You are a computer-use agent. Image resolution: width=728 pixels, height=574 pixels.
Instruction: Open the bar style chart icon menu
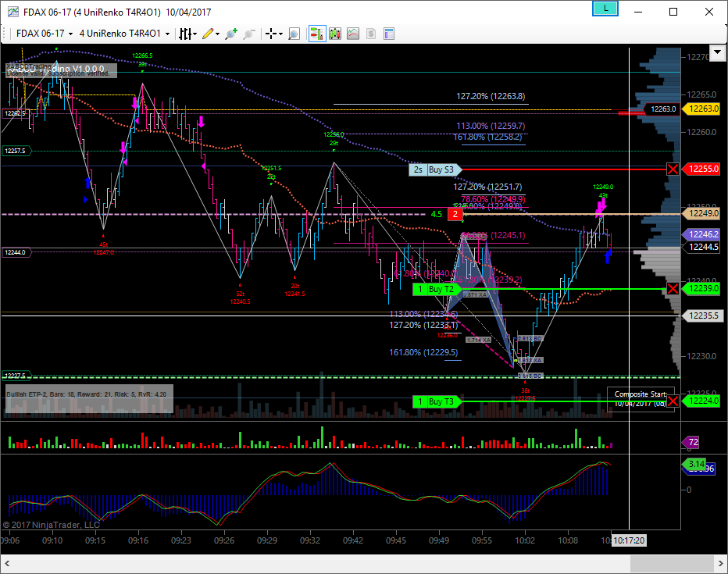click(185, 34)
